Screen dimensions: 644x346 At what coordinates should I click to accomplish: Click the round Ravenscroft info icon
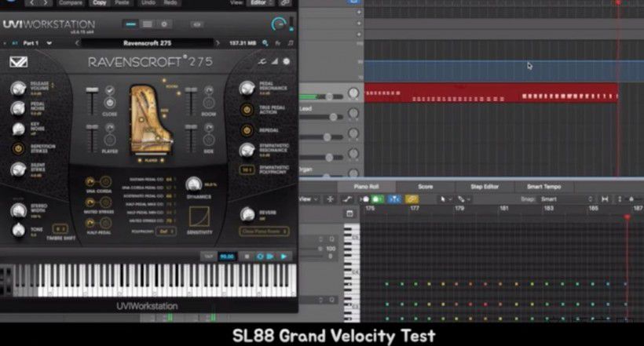287,61
